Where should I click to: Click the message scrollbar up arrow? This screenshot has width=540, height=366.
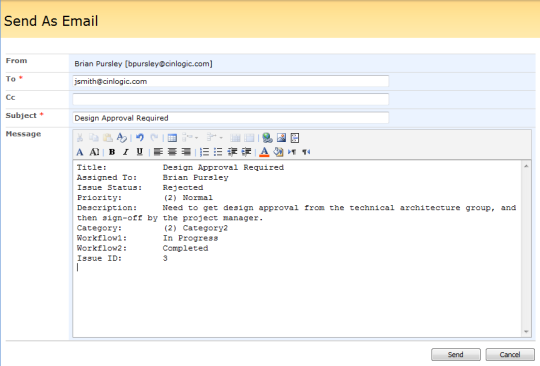[x=526, y=166]
